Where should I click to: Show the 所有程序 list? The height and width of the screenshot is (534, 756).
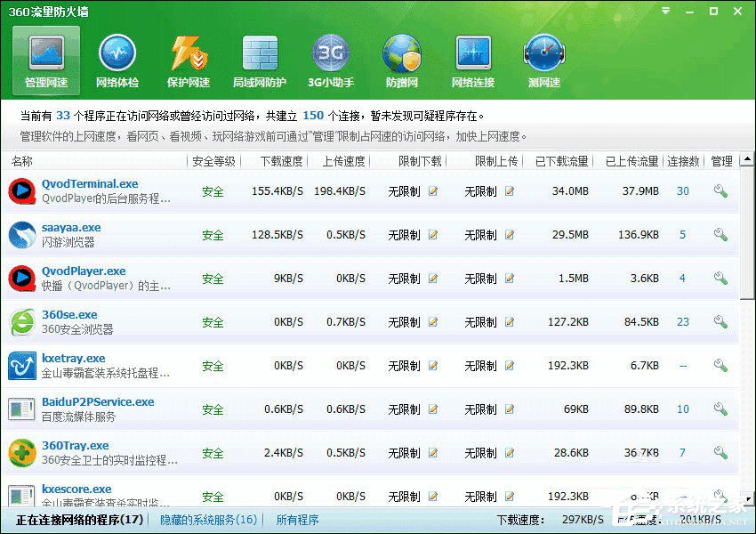click(x=296, y=520)
